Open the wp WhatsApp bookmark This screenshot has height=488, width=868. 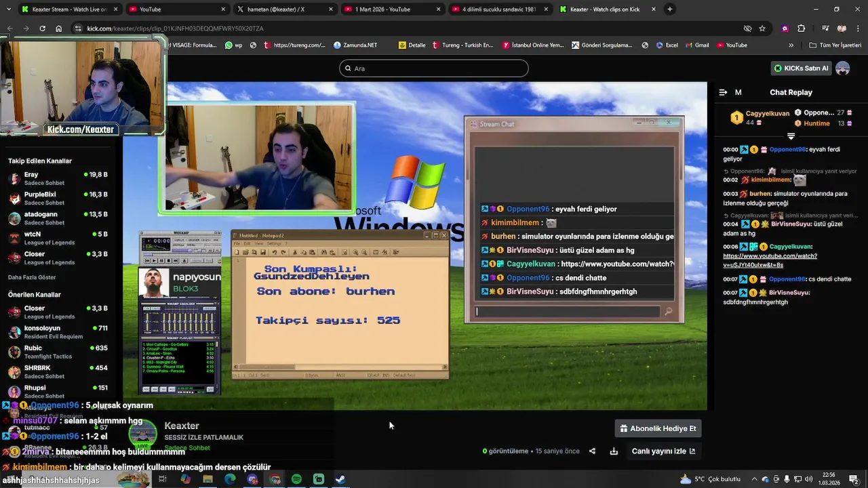coord(233,45)
